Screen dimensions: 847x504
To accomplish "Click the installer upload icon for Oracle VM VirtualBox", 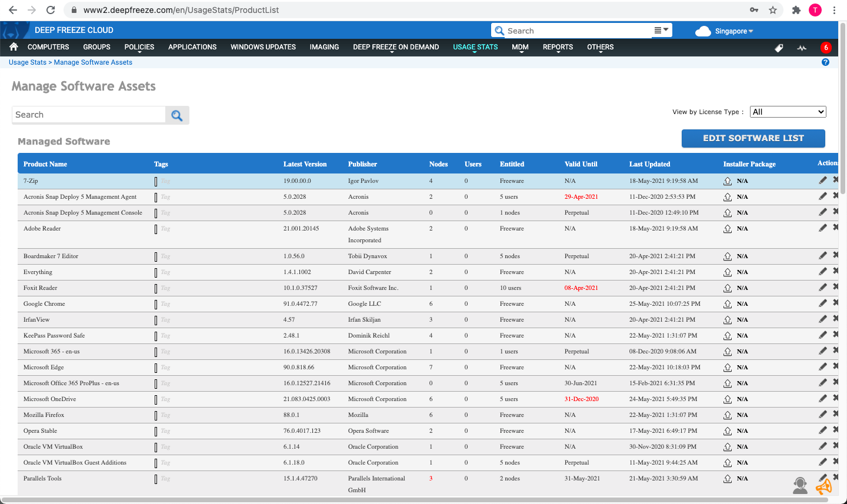I will [728, 447].
